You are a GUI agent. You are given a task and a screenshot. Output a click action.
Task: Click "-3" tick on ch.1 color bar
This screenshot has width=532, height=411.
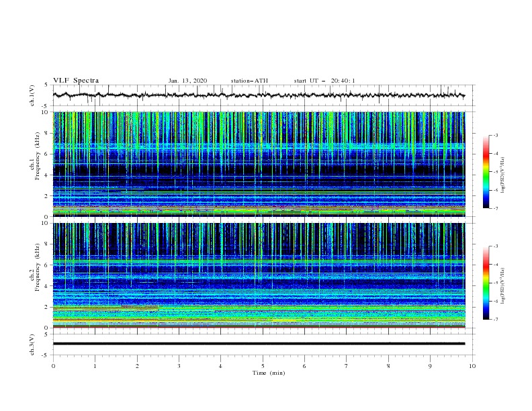[496, 136]
